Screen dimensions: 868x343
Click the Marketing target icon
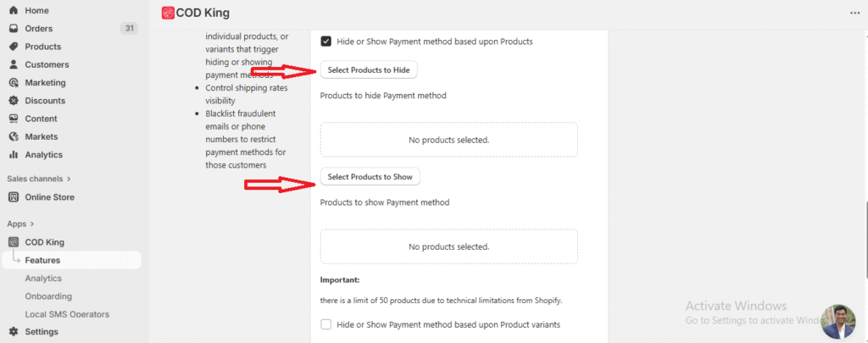14,83
